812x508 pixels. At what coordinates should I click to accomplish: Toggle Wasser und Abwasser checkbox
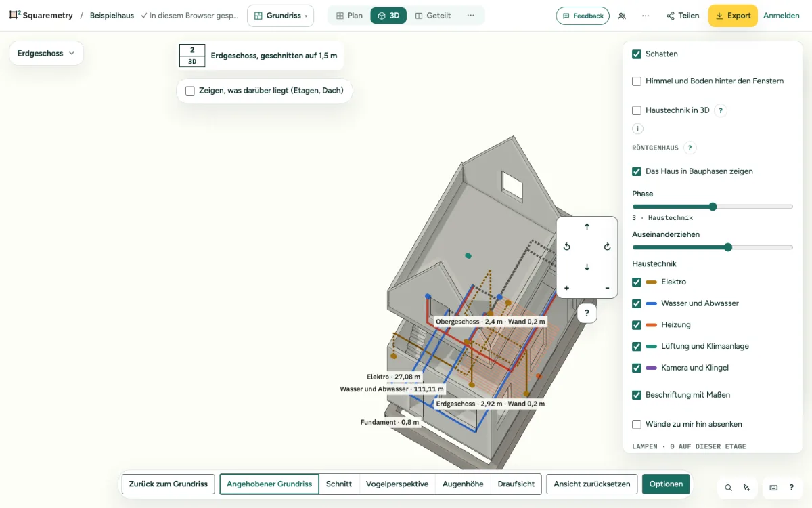click(x=637, y=303)
